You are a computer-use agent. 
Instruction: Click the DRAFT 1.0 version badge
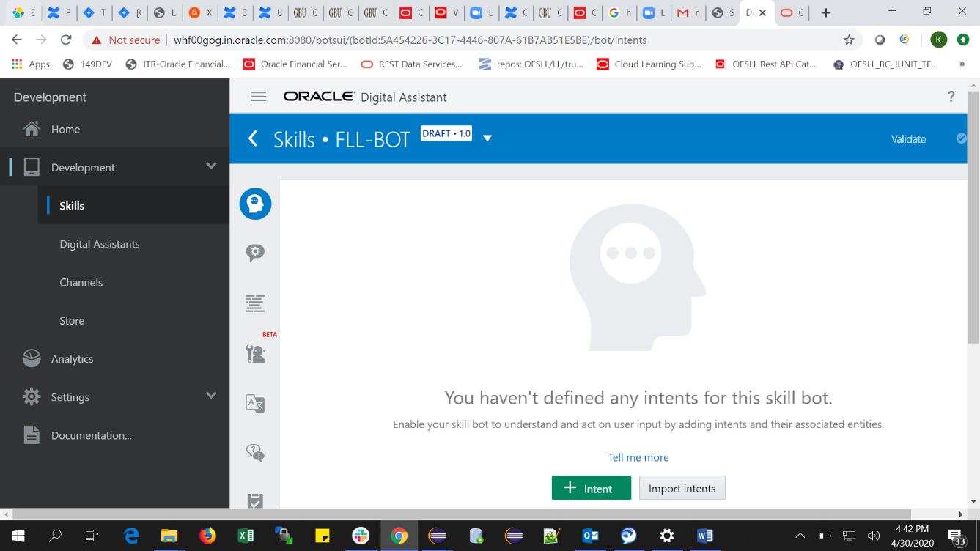tap(446, 133)
